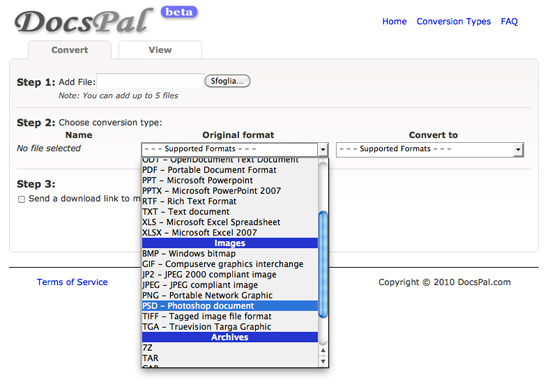The width and height of the screenshot is (550, 389).
Task: Open the Home link
Action: coord(394,21)
